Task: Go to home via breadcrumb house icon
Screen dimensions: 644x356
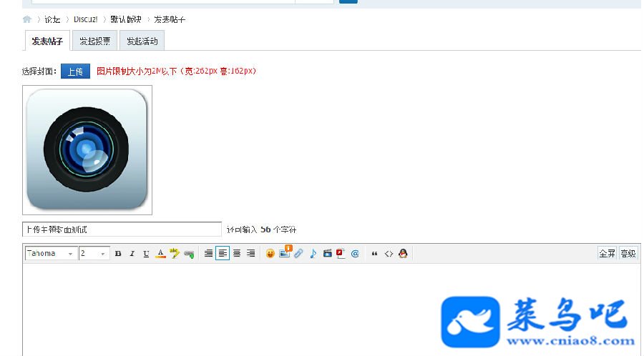Action: coord(27,19)
